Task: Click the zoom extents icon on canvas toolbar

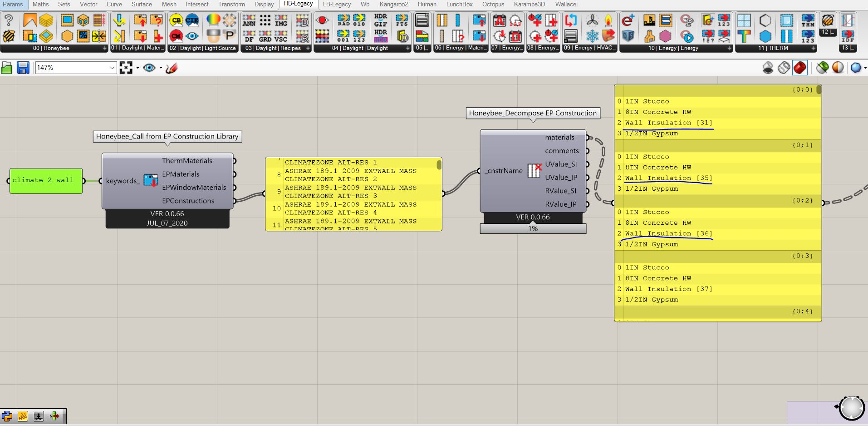Action: 126,68
